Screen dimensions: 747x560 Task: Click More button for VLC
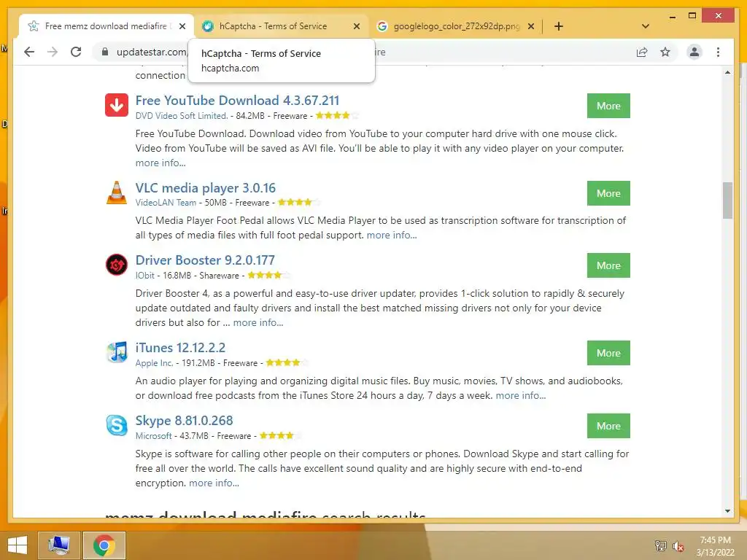pyautogui.click(x=608, y=193)
